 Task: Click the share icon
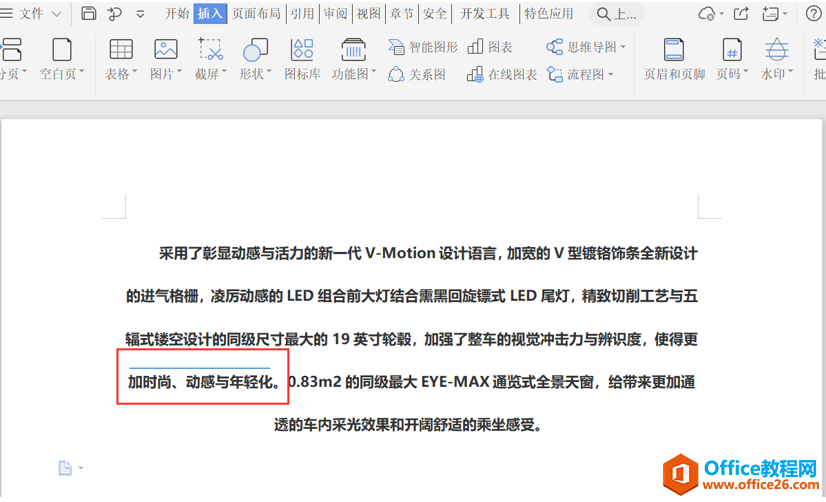tap(741, 14)
